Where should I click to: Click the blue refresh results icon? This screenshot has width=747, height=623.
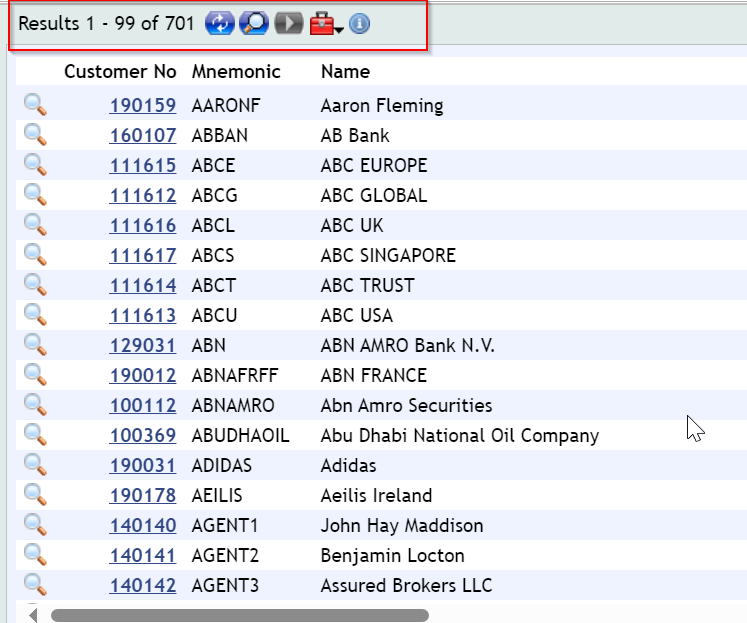(219, 23)
